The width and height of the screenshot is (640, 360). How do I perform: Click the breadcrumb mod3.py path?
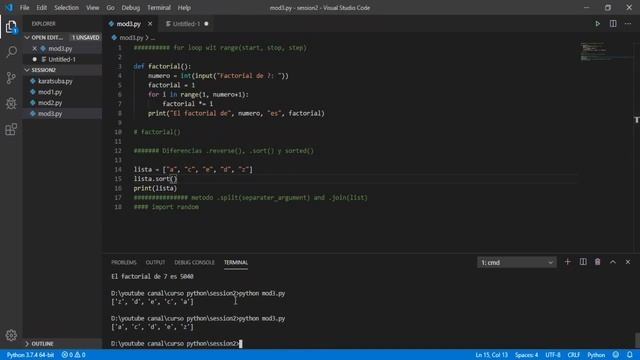[x=131, y=38]
